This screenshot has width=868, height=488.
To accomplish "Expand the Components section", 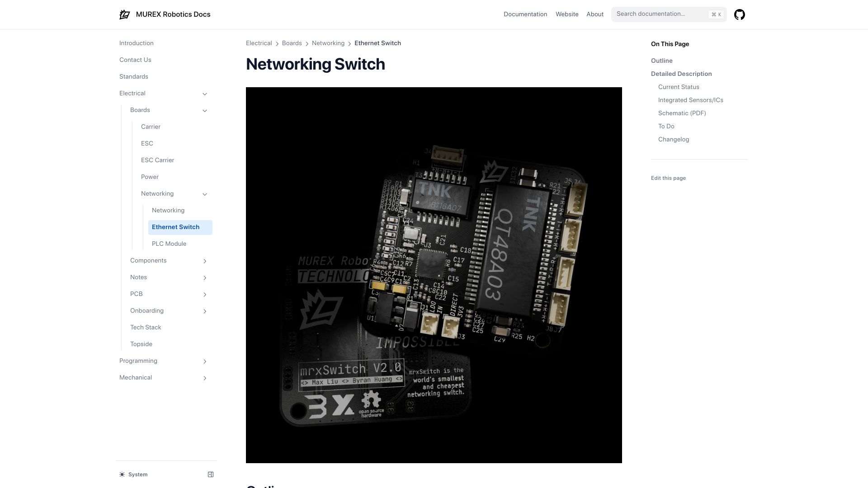I will [x=205, y=261].
